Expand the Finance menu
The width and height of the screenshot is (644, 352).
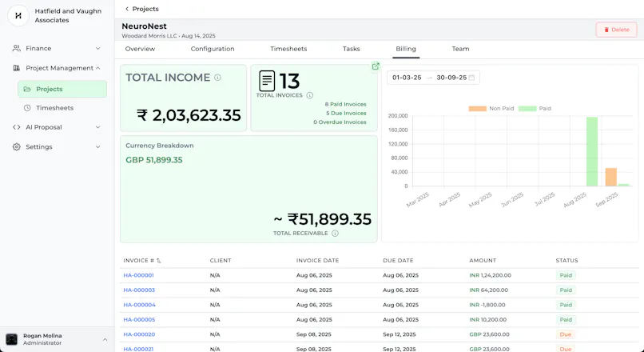click(x=57, y=49)
